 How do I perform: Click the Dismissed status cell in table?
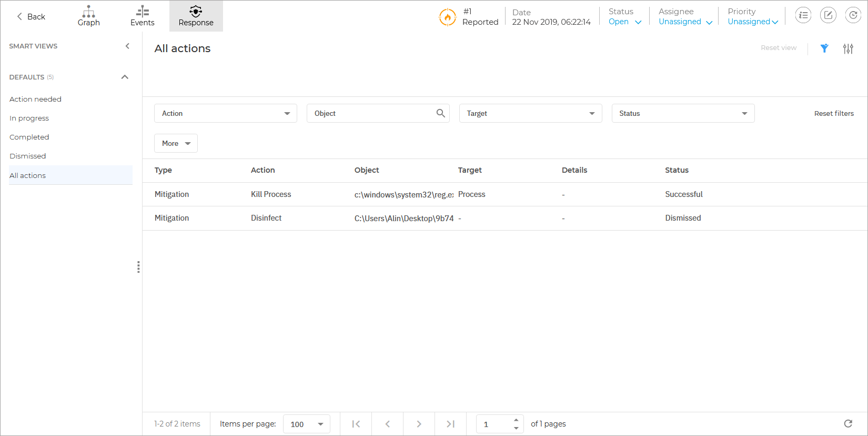click(x=683, y=218)
